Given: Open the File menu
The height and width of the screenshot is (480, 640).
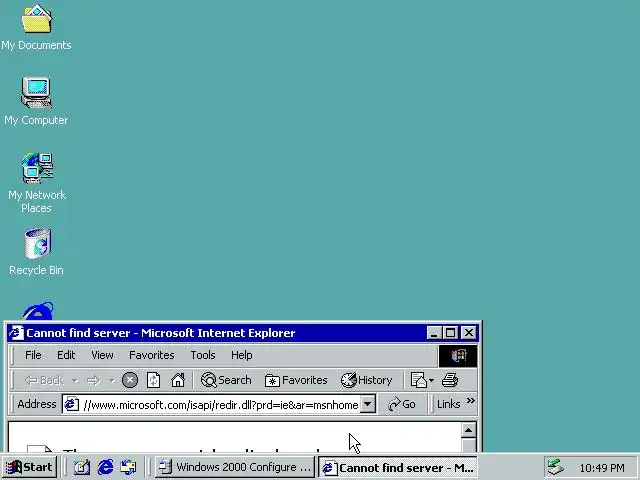Looking at the screenshot, I should click(33, 355).
